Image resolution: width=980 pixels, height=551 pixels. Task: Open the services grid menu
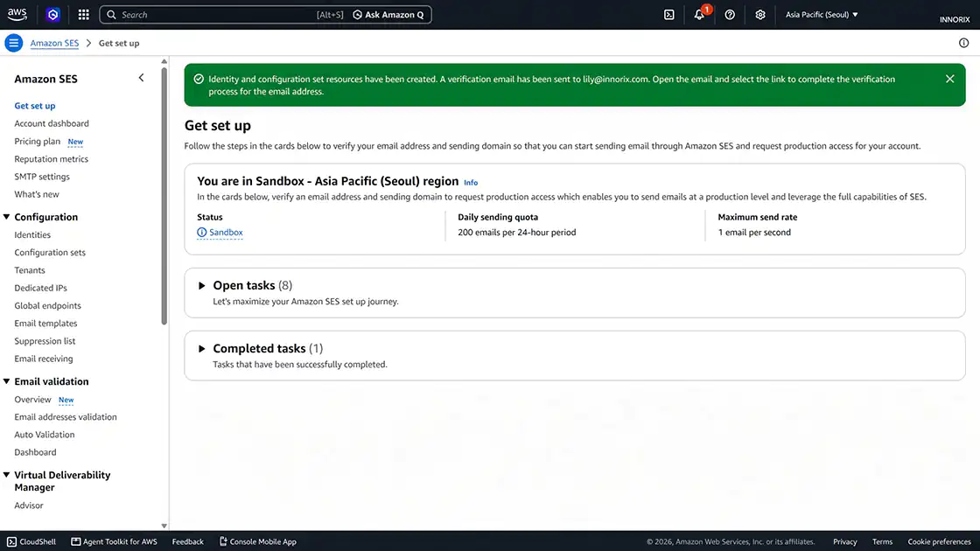tap(84, 14)
